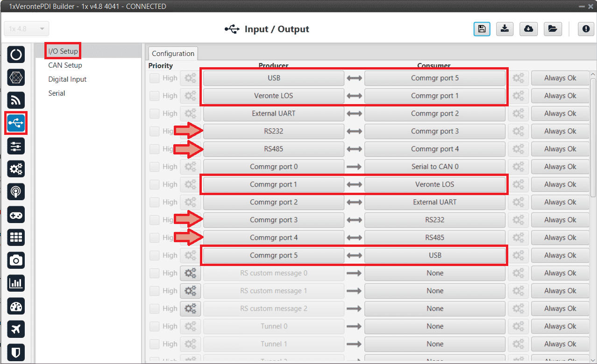Click the download-to-disk toolbar icon

tap(505, 29)
